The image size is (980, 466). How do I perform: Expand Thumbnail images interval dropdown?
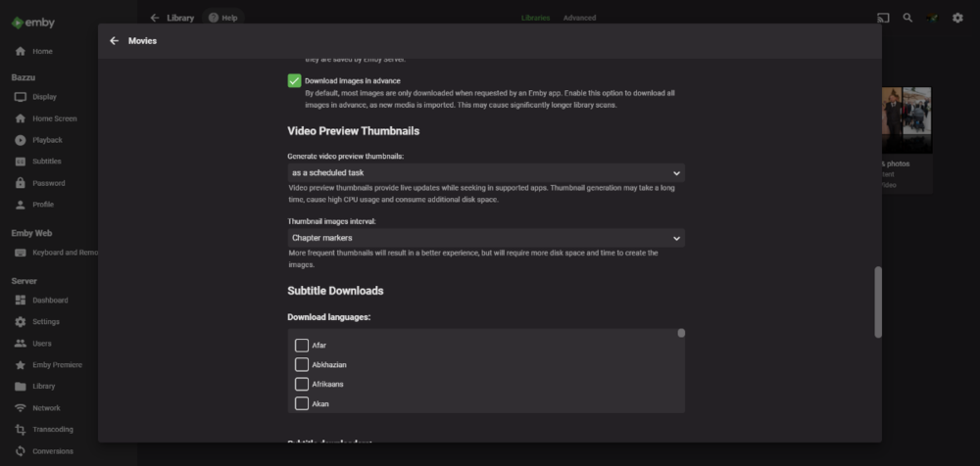point(485,238)
